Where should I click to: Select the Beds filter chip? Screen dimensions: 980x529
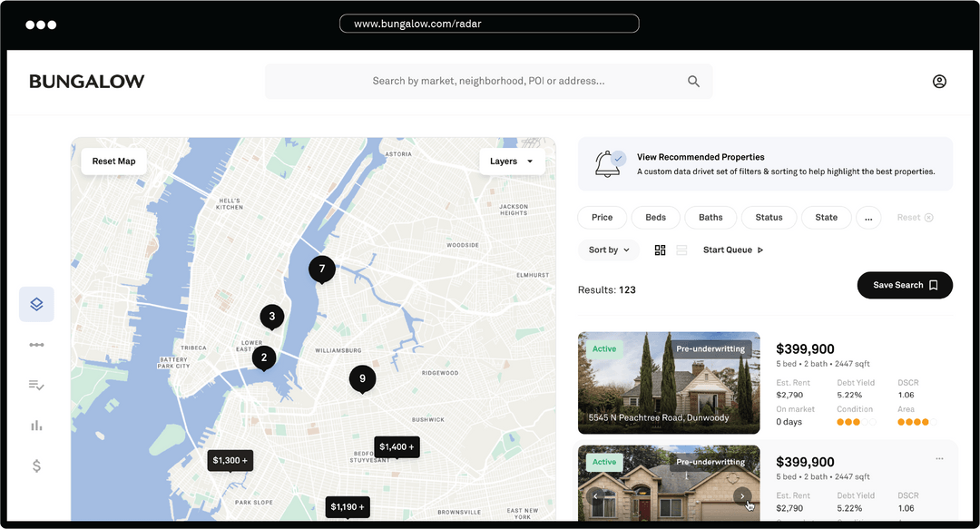[x=655, y=218]
